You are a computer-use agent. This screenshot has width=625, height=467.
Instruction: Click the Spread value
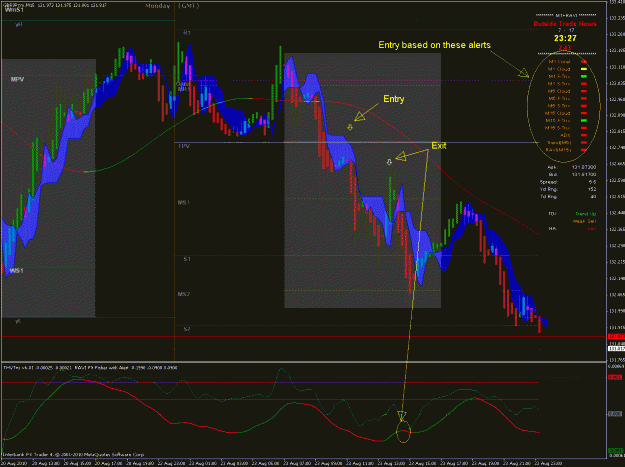point(592,182)
